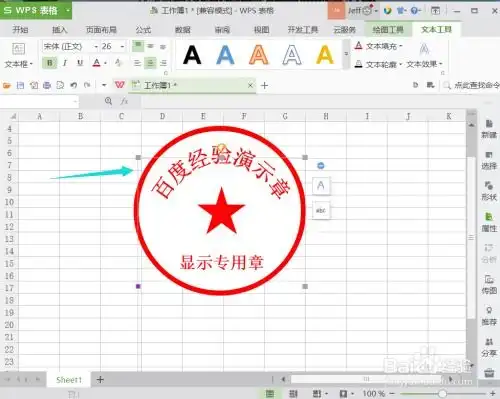Open 文本轮廓 text outline dropdown
Screen dimensions: 500x399
pyautogui.click(x=378, y=64)
